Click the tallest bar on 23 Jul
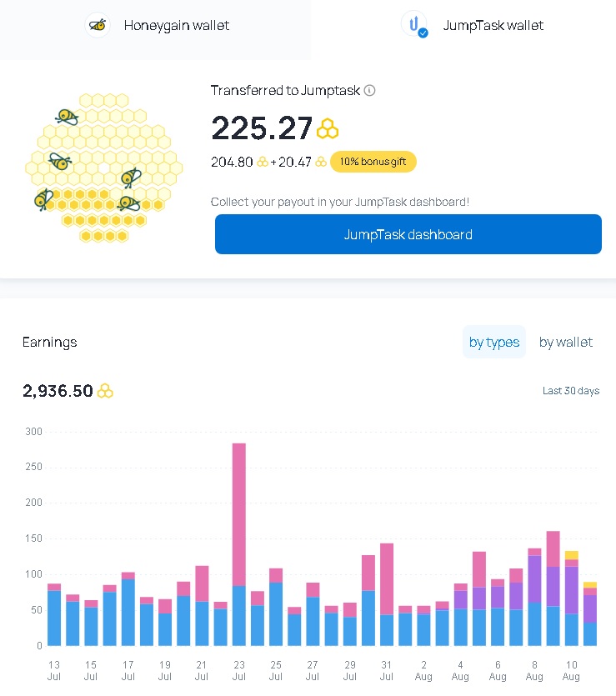This screenshot has width=616, height=696. 239,517
